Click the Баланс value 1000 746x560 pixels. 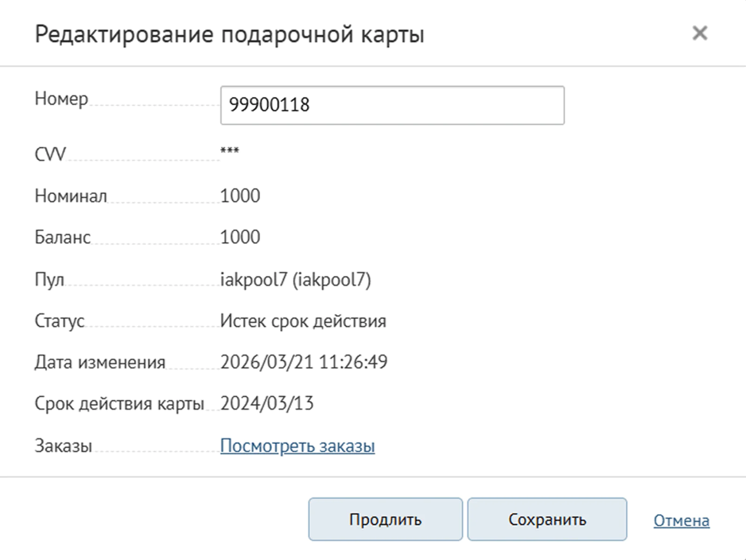240,237
